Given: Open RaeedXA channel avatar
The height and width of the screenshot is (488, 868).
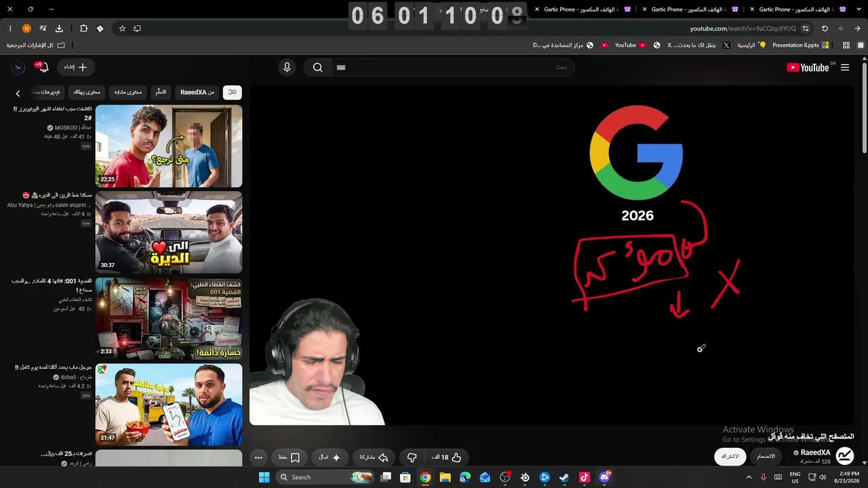Looking at the screenshot, I should [844, 456].
